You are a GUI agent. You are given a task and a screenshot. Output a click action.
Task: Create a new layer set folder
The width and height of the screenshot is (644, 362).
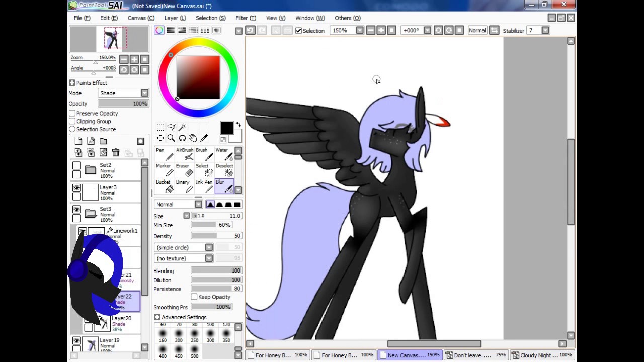click(103, 141)
